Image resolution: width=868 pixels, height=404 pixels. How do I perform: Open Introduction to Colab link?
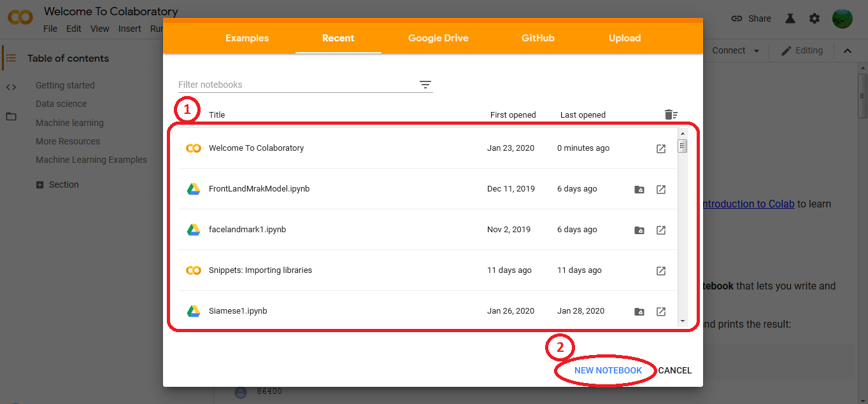tap(748, 204)
